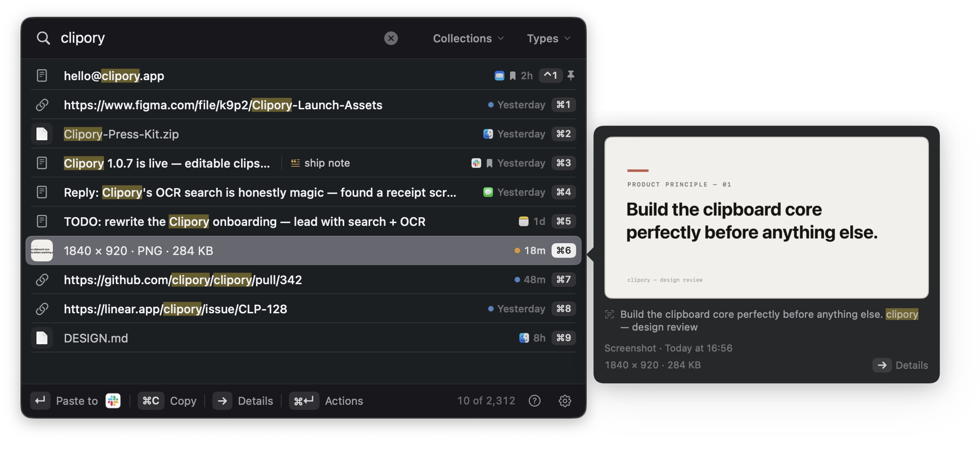Viewport: 980px width, 449px height.
Task: Click the ⌘3 shortcut badge
Action: [x=563, y=163]
